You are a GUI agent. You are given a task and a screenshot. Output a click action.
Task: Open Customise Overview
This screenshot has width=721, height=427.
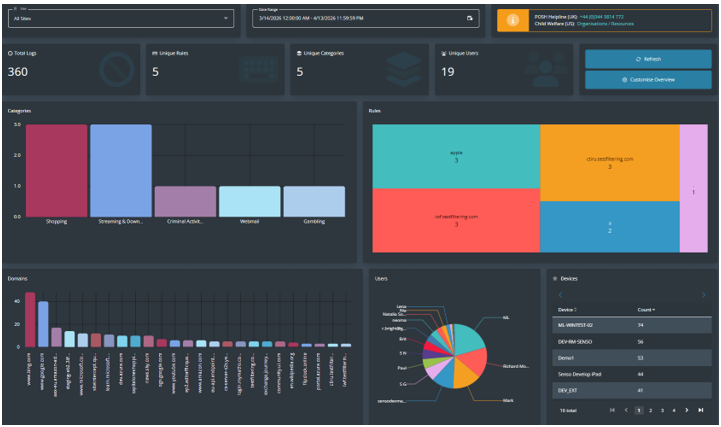(648, 80)
